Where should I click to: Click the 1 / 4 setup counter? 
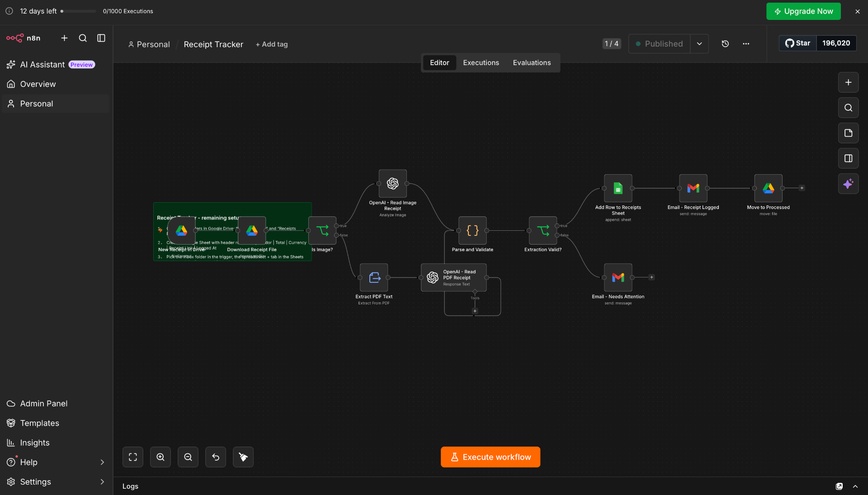pyautogui.click(x=612, y=44)
